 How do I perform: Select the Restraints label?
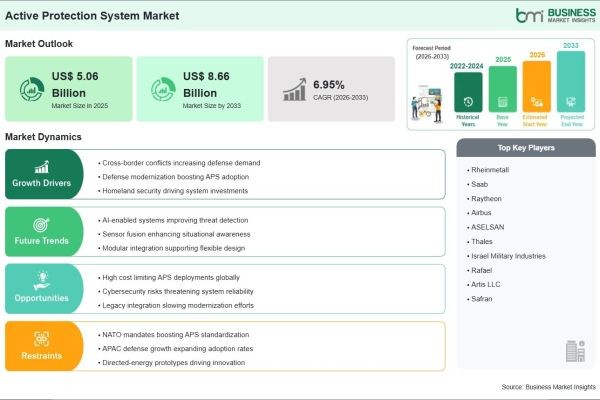click(x=41, y=356)
